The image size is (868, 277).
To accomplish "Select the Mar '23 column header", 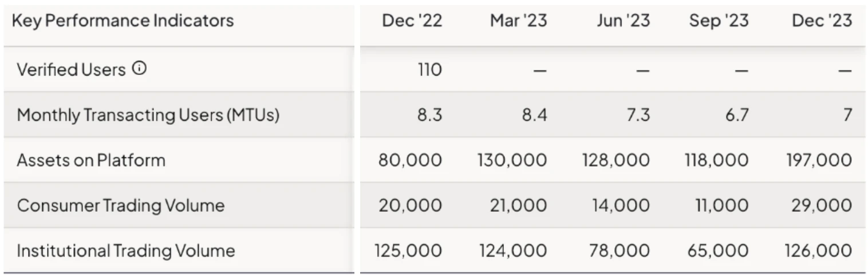I will click(518, 21).
